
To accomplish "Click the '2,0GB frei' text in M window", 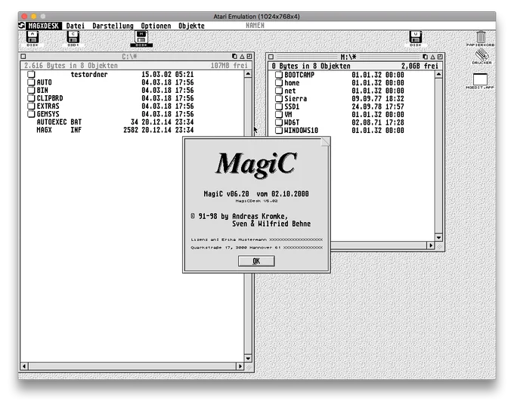I will [420, 66].
